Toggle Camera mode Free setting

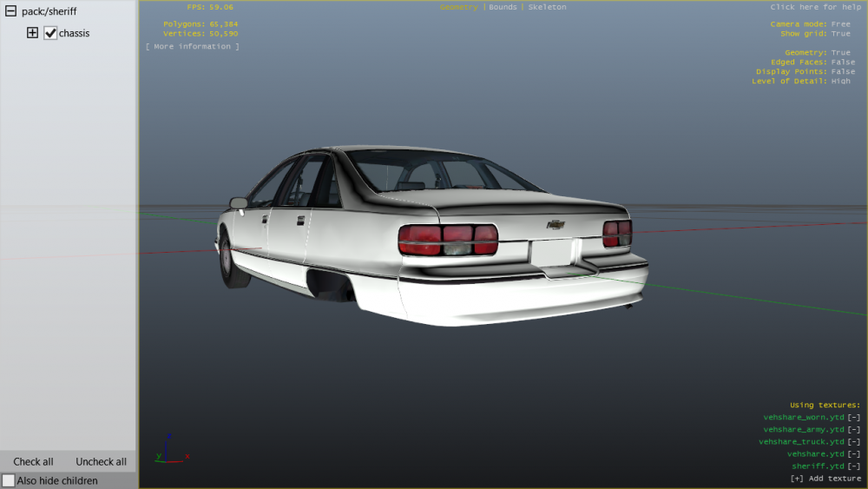point(811,24)
